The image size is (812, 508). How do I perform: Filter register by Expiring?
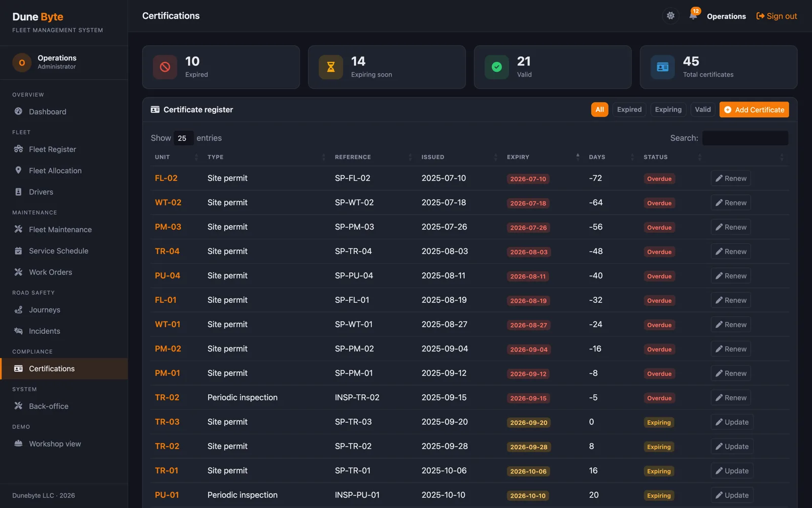(668, 110)
